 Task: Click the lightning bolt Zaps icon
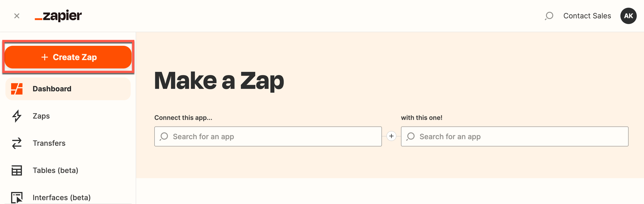(x=17, y=116)
